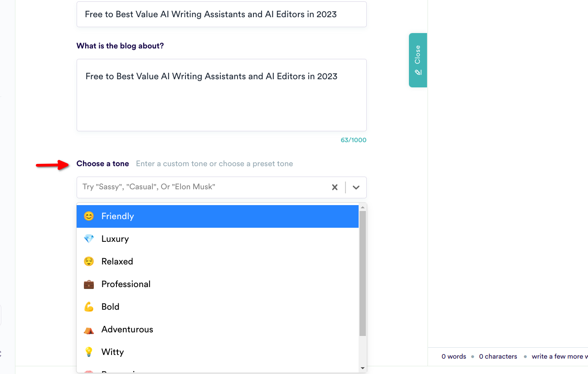The width and height of the screenshot is (588, 374).
Task: Click the smiley emoji next to Friendly
Action: (89, 216)
